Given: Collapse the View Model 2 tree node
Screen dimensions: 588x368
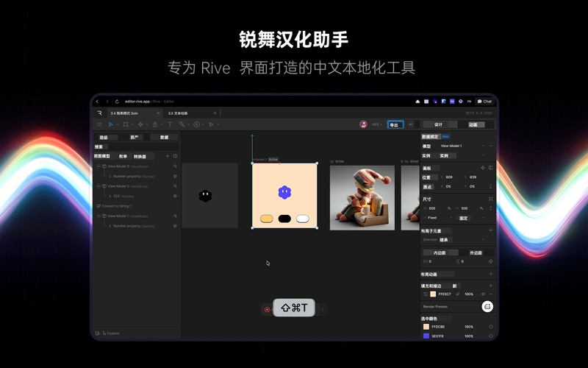Looking at the screenshot, I should (x=98, y=186).
